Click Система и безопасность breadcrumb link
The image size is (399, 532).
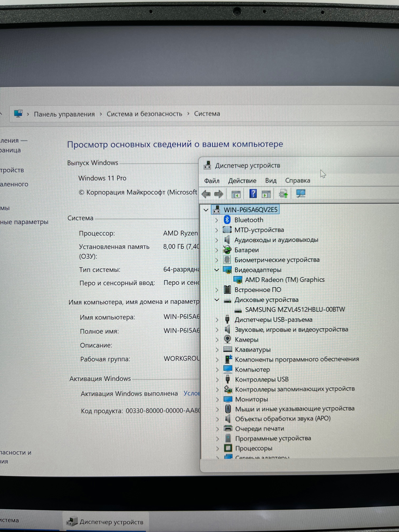click(x=144, y=114)
